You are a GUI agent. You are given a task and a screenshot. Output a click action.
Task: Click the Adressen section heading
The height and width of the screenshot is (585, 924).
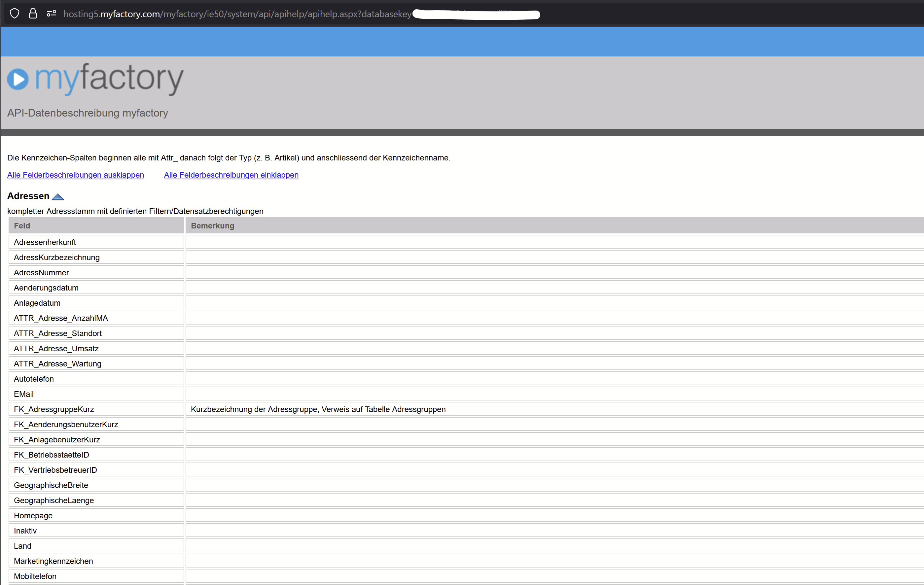click(x=28, y=196)
